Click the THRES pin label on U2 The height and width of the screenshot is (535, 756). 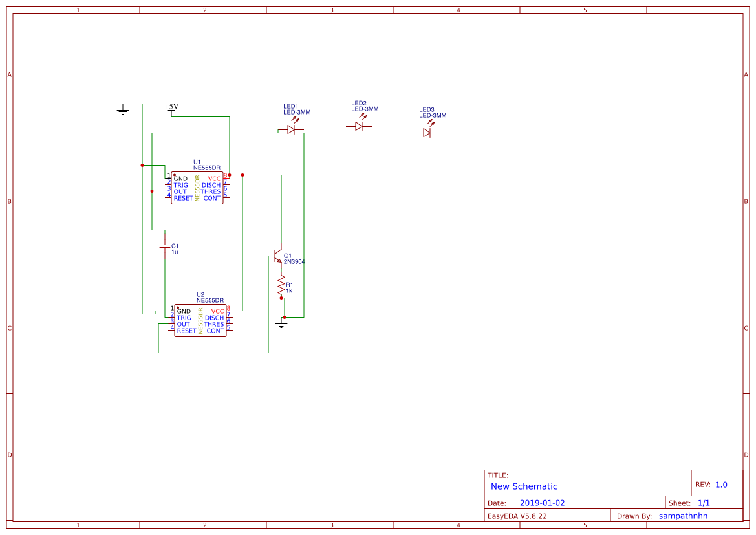coord(214,324)
